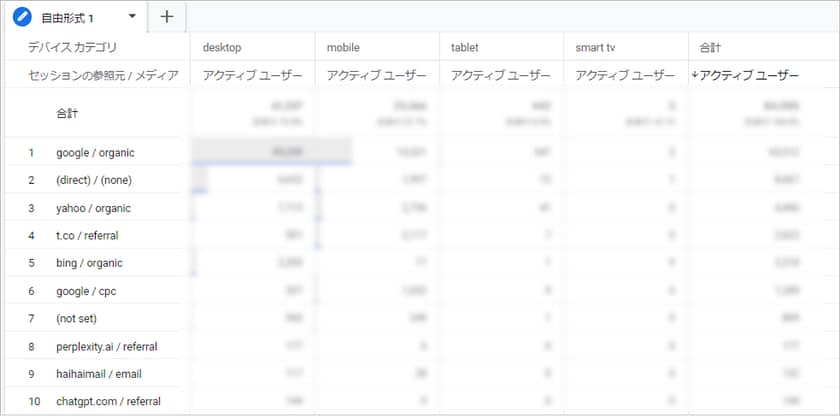Select the haihaimail / email row
This screenshot has height=416, width=840.
(99, 374)
